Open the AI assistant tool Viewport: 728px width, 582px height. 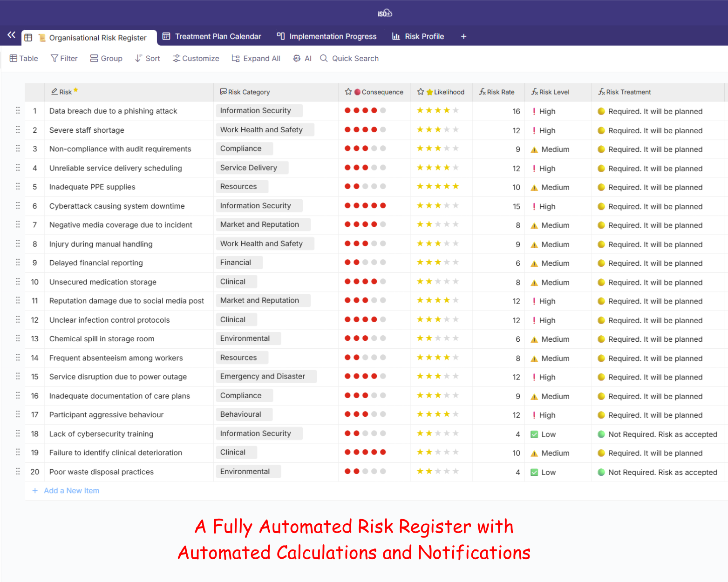point(302,58)
